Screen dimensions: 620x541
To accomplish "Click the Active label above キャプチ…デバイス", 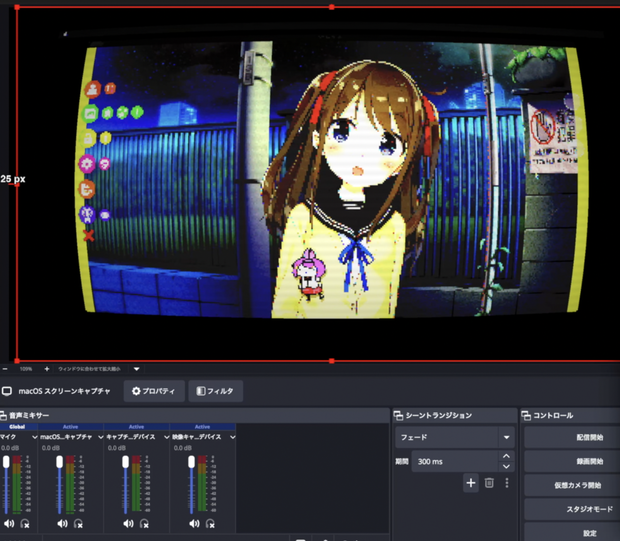I will click(136, 427).
